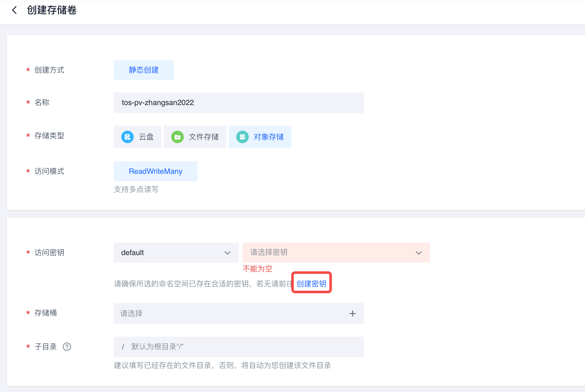Click the subdirectory path input field

(244, 347)
